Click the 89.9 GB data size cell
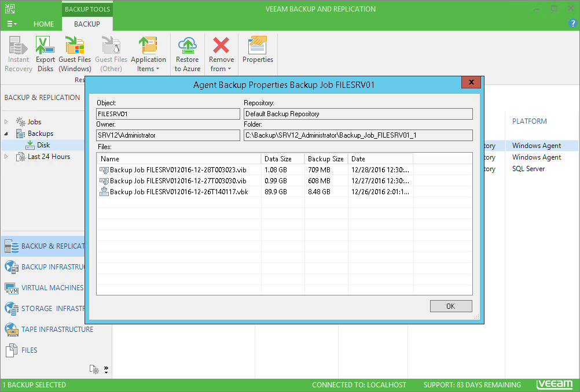The image size is (580, 392). click(x=276, y=192)
